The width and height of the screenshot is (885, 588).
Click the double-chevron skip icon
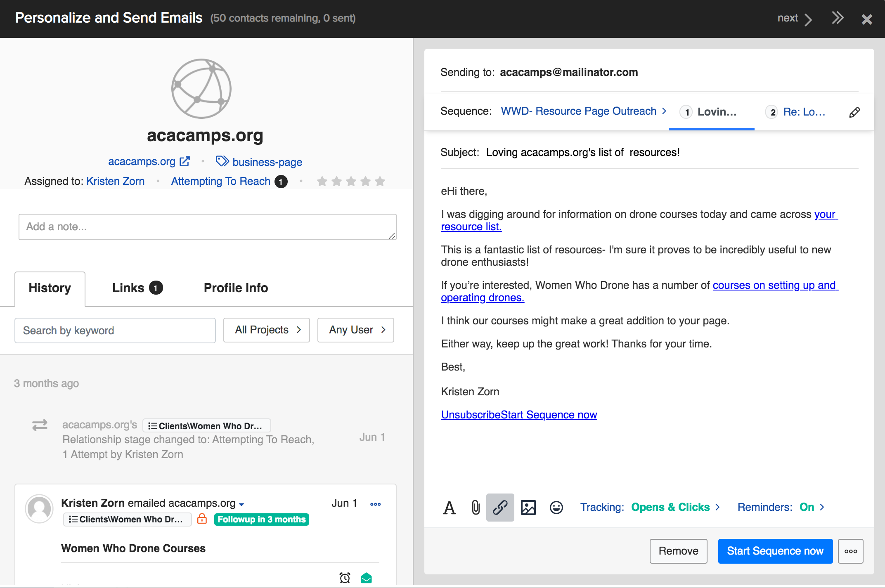838,18
